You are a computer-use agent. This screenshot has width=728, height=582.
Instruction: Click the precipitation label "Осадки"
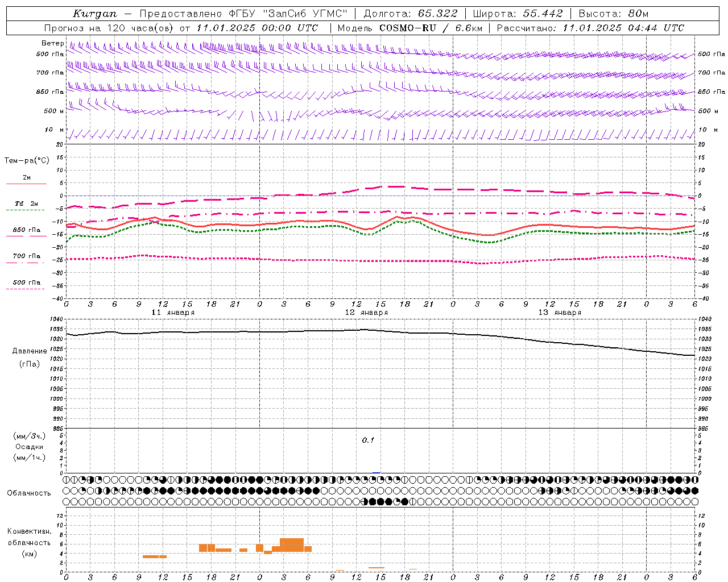click(x=30, y=447)
